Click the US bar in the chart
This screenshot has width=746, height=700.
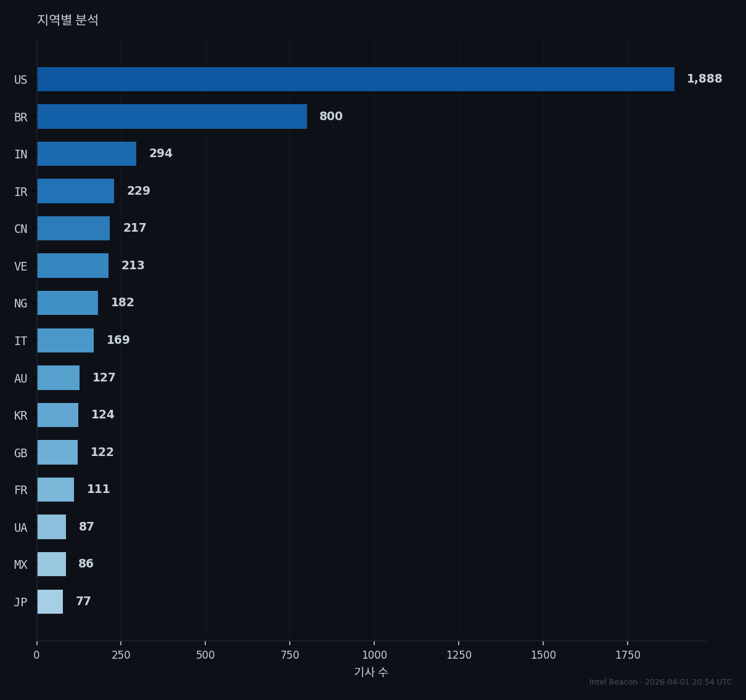tap(356, 79)
